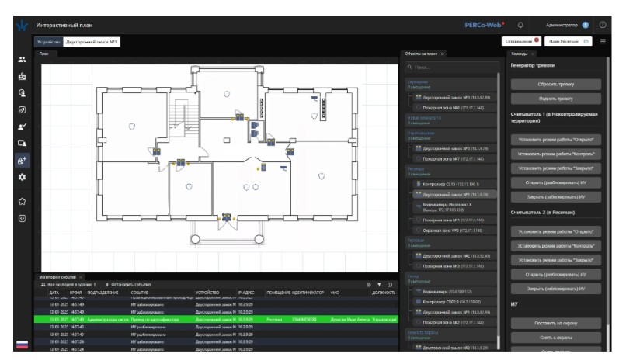Image resolution: width=626 pixels, height=364 pixels.
Task: Open the personnel section in the sidebar
Action: click(23, 60)
